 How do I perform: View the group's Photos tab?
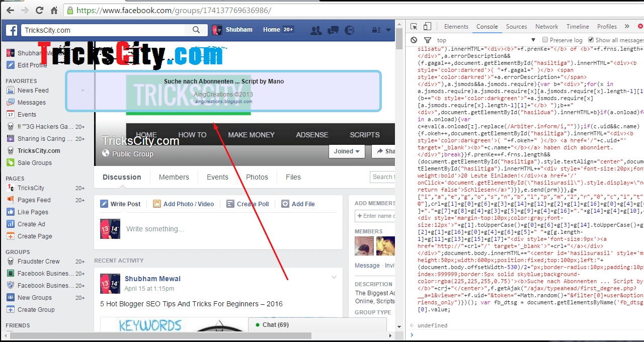257,177
